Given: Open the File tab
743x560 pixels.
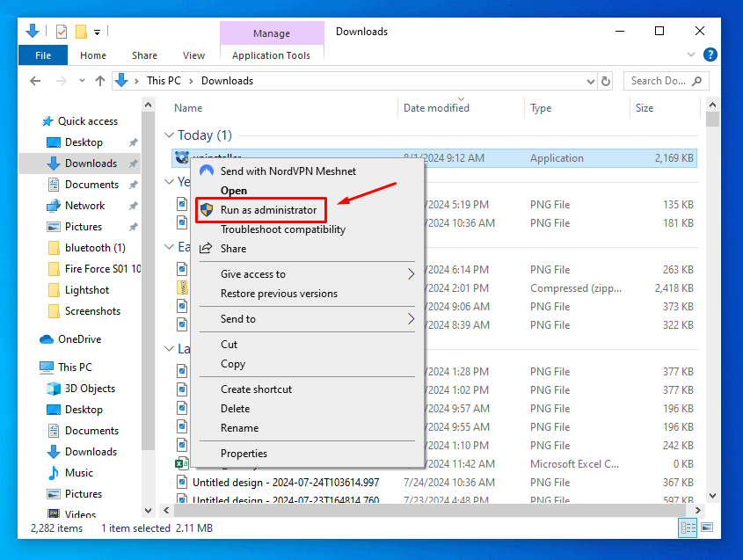Looking at the screenshot, I should click(x=42, y=55).
